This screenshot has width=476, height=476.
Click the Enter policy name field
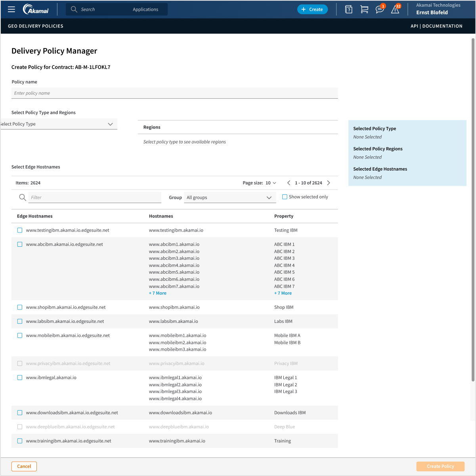tap(174, 93)
